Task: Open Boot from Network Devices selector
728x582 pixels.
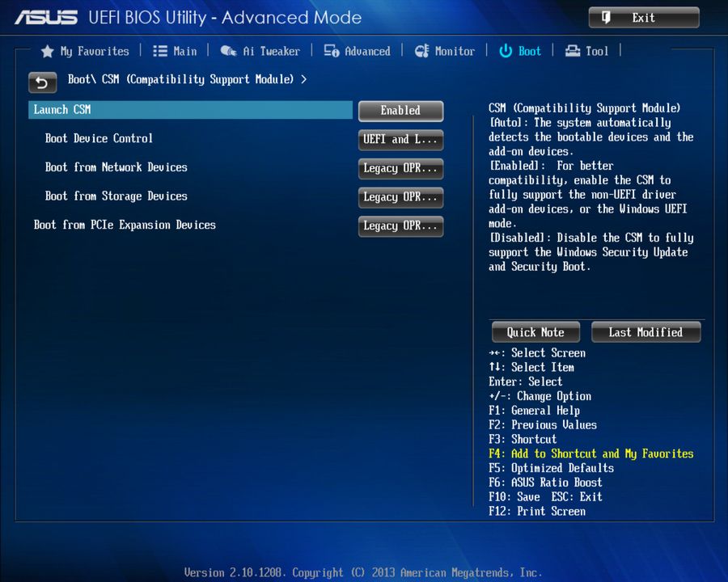Action: click(x=400, y=168)
